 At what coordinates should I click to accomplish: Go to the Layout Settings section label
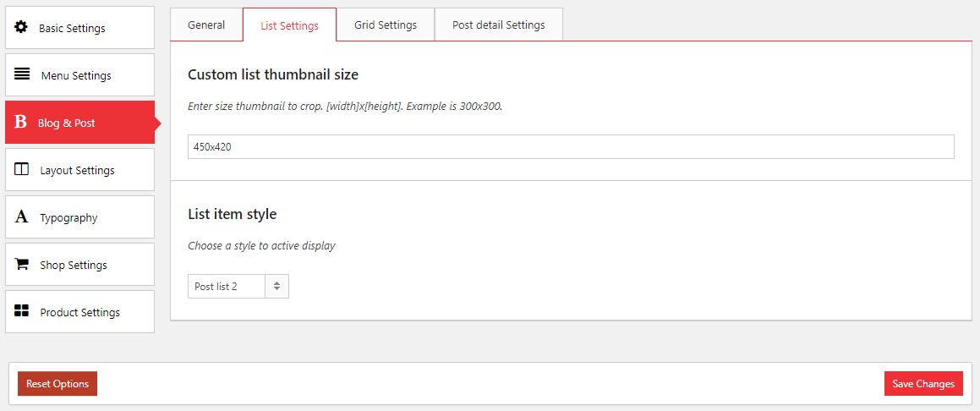tap(77, 170)
